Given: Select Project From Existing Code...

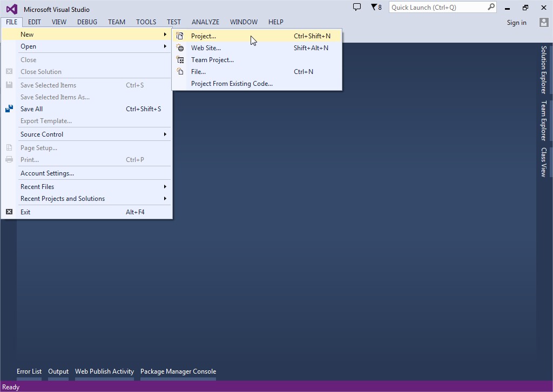Looking at the screenshot, I should (x=257, y=84).
